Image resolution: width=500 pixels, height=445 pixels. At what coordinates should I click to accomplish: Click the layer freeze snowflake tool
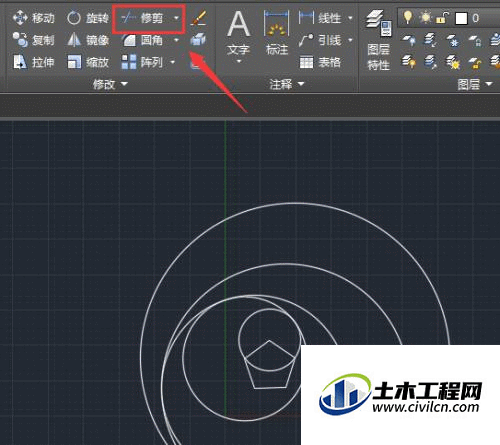point(453,41)
